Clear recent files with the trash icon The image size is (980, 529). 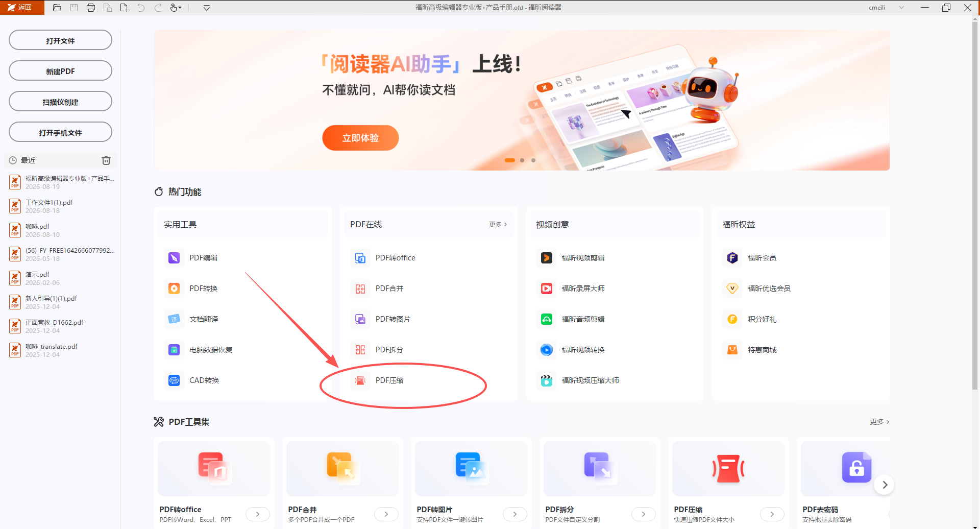tap(106, 160)
